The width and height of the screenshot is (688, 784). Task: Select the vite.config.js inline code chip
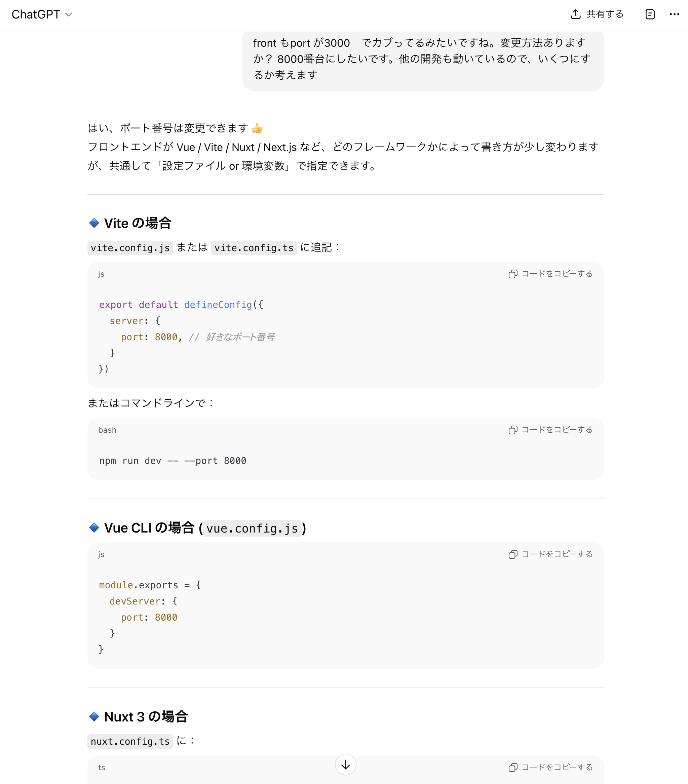point(130,248)
